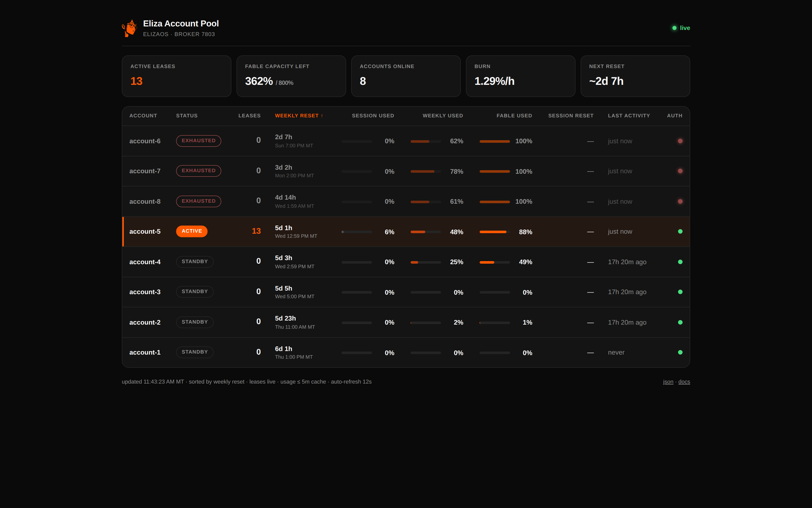Click account-6 weekly used progress bar
The width and height of the screenshot is (812, 508).
point(426,141)
